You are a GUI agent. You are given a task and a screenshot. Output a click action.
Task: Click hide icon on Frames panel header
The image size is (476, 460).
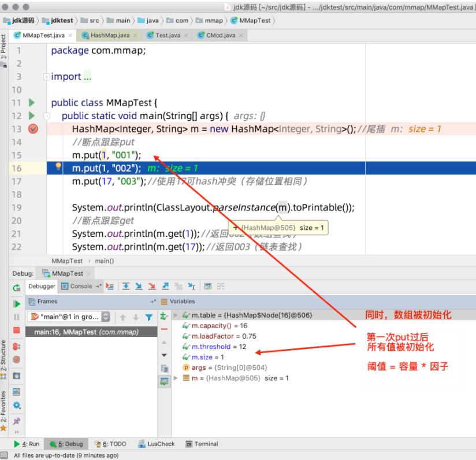click(x=153, y=302)
